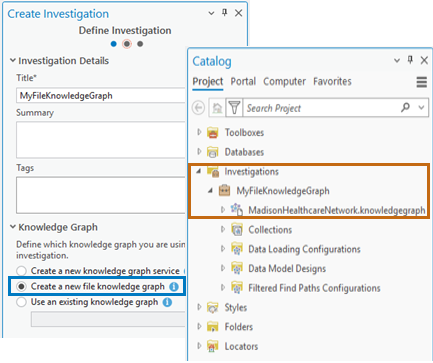Go to third wizard step dot
The height and width of the screenshot is (363, 433).
pyautogui.click(x=140, y=44)
